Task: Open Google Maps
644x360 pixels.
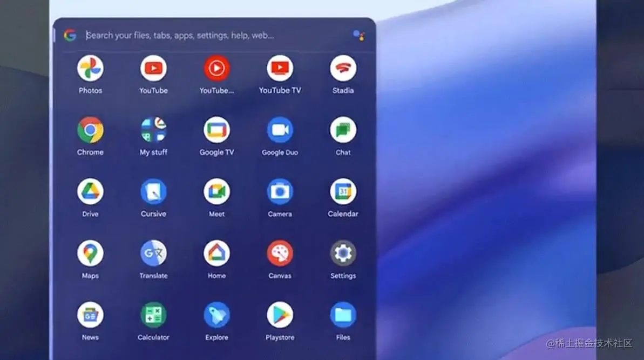Action: pyautogui.click(x=90, y=254)
